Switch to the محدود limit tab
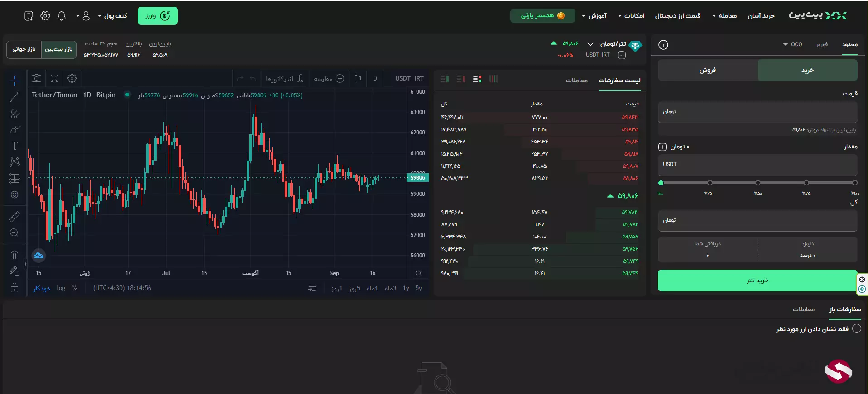 pos(850,44)
